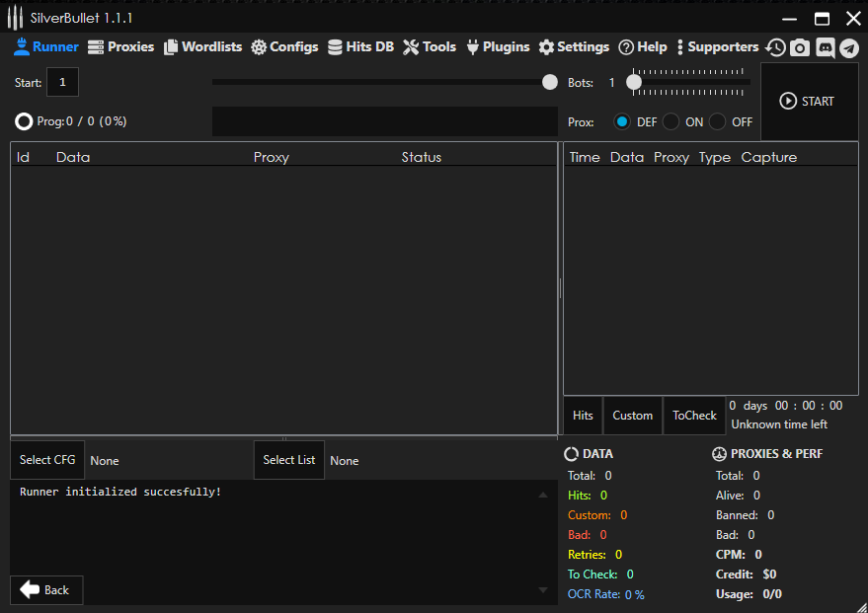Click the Proxy column in bots table
Image resolution: width=868 pixels, height=613 pixels.
[272, 157]
